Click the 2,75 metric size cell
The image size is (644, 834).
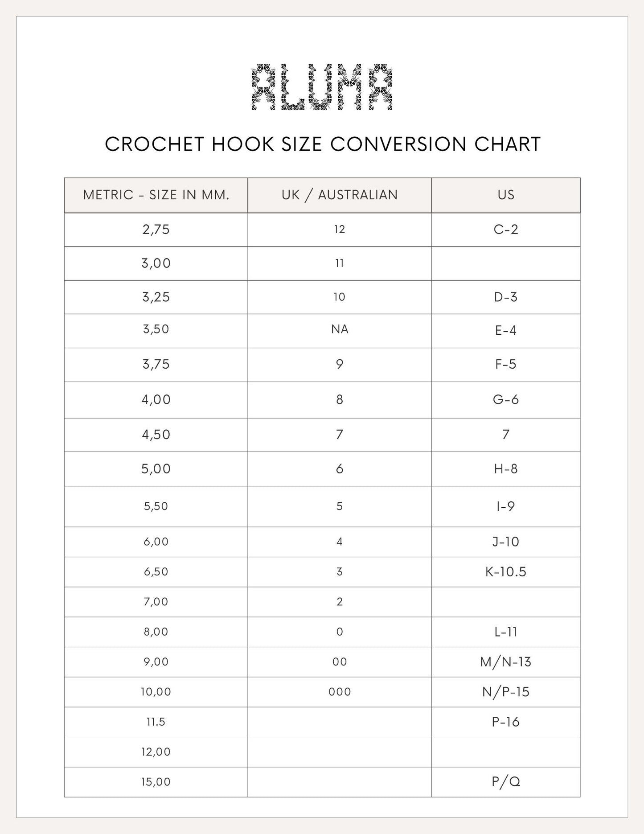click(156, 230)
